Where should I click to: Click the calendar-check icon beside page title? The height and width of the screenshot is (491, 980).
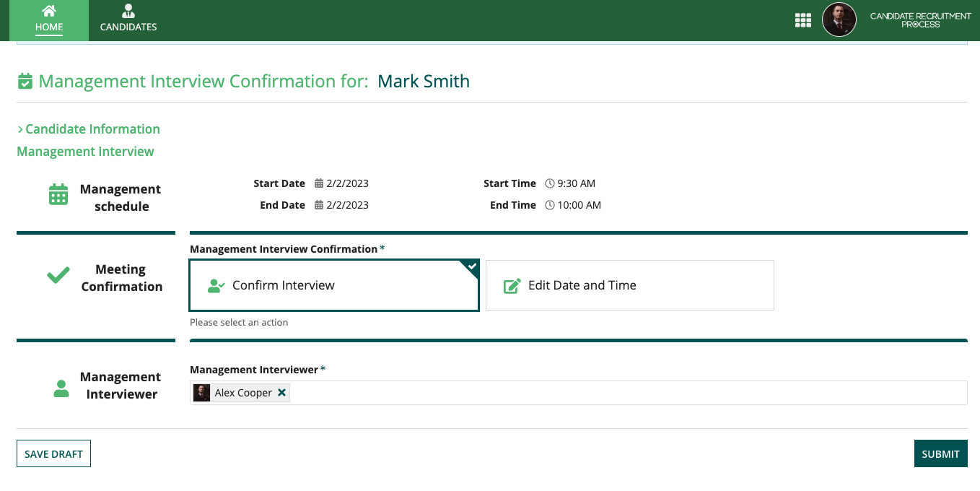[x=25, y=82]
